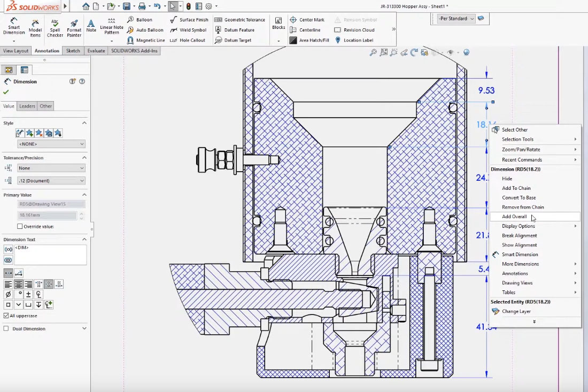Insert a Magnetic Line

coord(146,40)
